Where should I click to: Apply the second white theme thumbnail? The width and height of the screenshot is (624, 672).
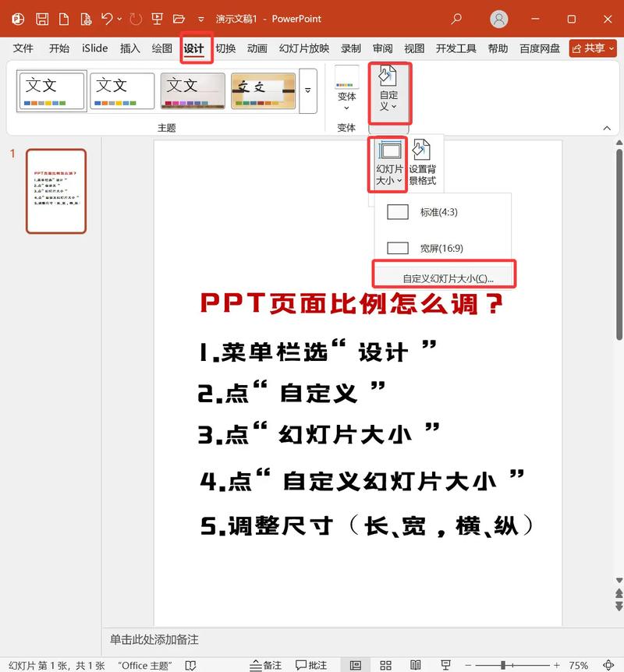point(122,91)
